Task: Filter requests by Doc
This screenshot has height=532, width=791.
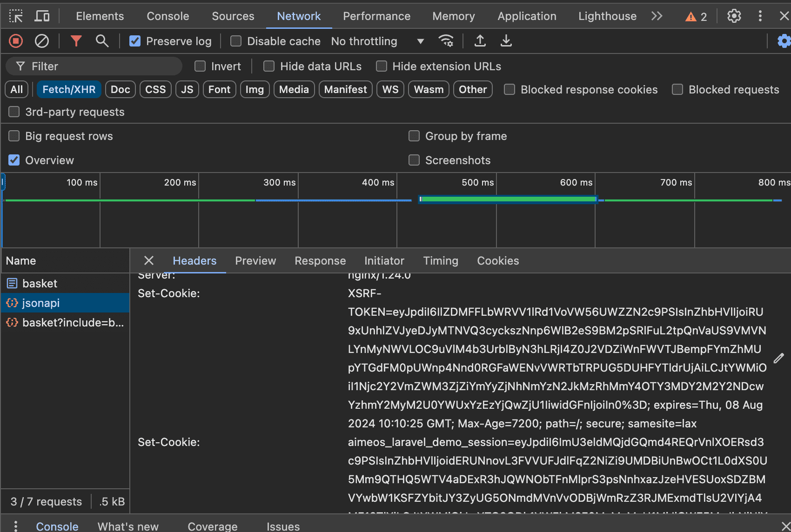Action: (x=121, y=89)
